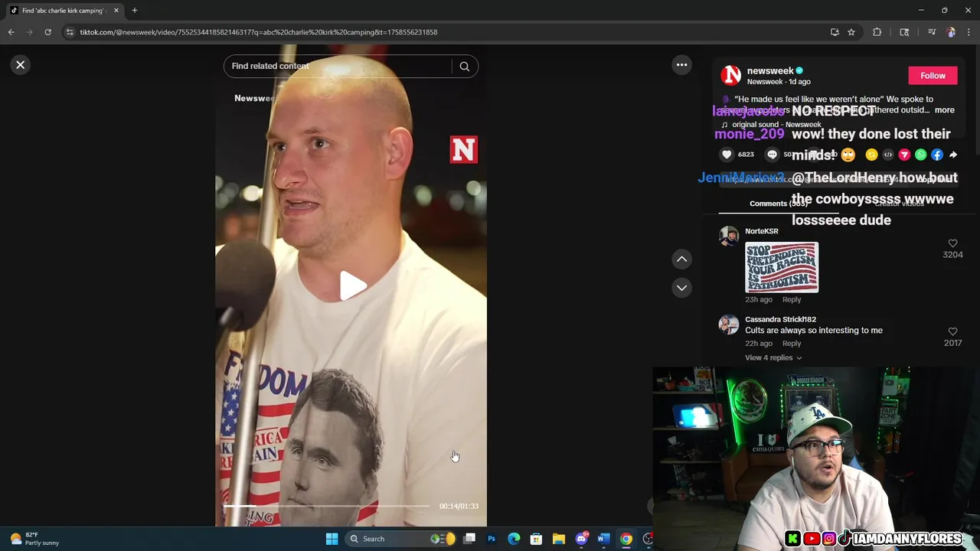Image resolution: width=980 pixels, height=551 pixels.
Task: Close the TikTok browser tab
Action: [x=116, y=11]
